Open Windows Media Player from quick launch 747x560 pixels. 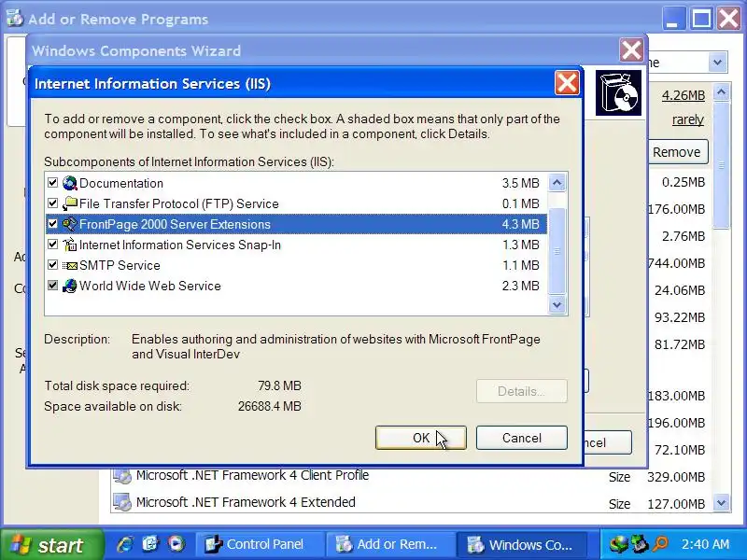coord(176,544)
